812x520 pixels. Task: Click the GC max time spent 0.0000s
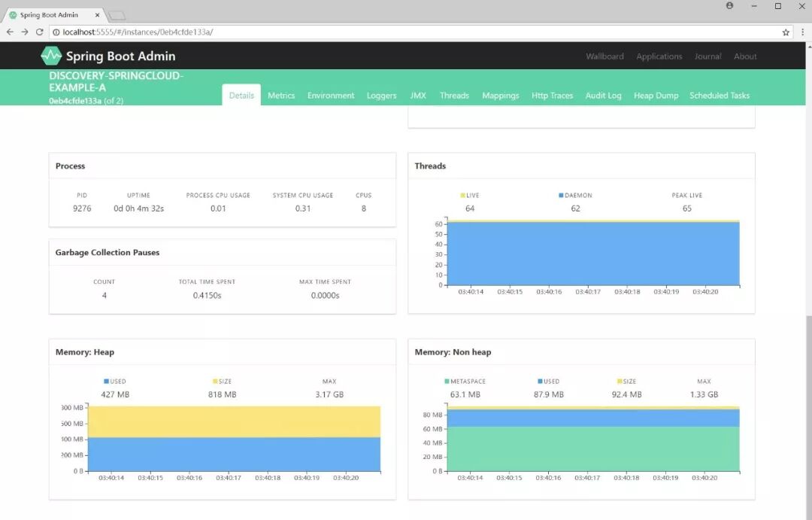(326, 296)
